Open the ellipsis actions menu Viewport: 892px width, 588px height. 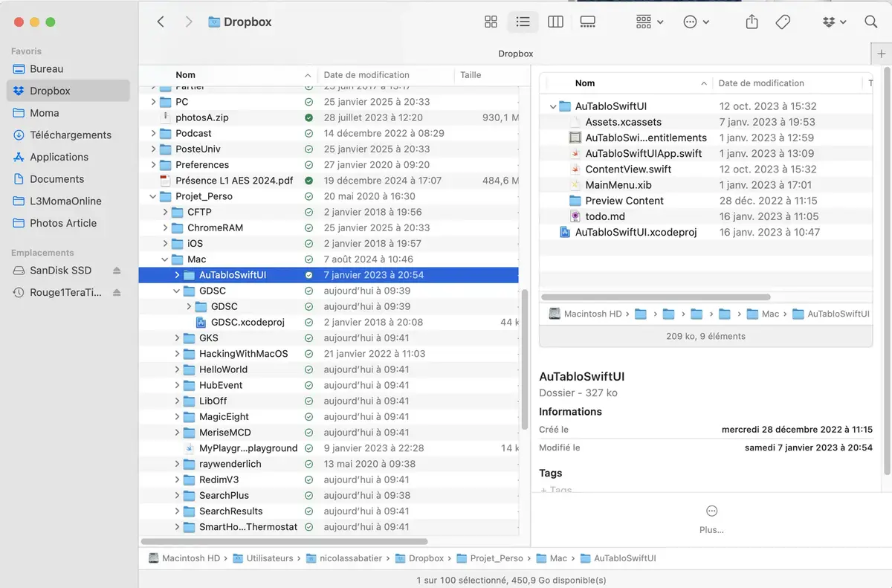(x=696, y=22)
